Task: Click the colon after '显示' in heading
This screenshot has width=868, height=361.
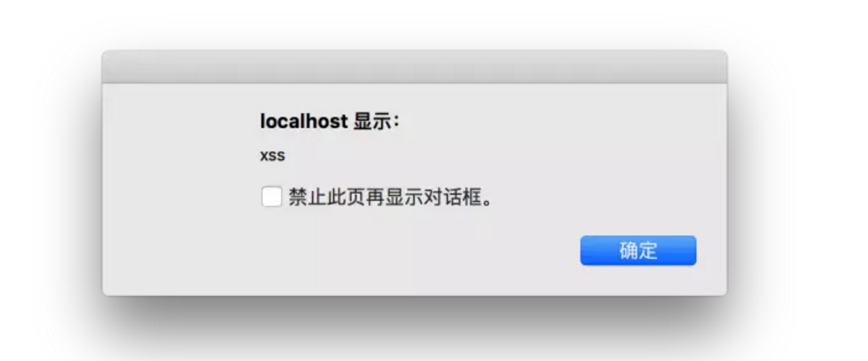Action: 395,122
